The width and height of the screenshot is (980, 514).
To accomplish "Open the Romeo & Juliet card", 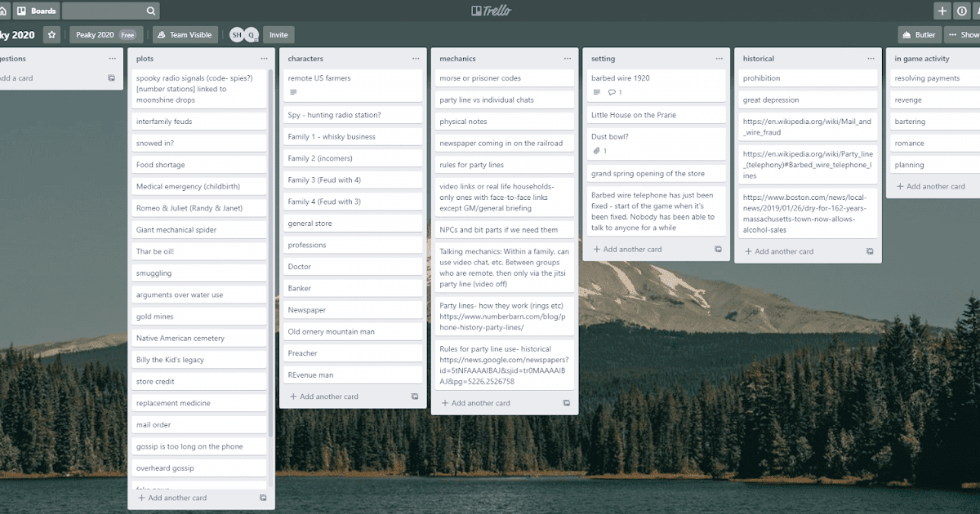I will pos(199,208).
